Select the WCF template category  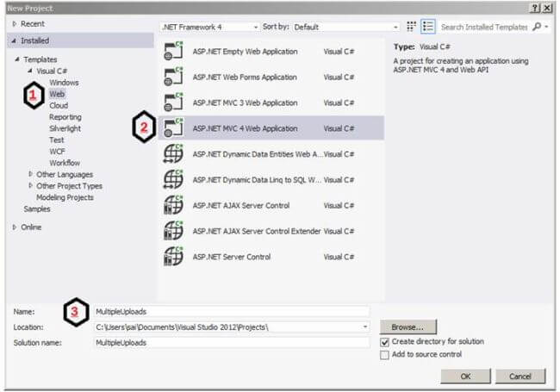pos(57,151)
